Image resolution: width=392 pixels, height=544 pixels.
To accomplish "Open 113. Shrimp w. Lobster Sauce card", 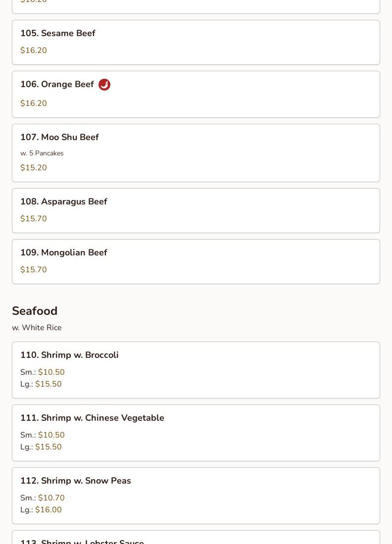I will point(82,541).
